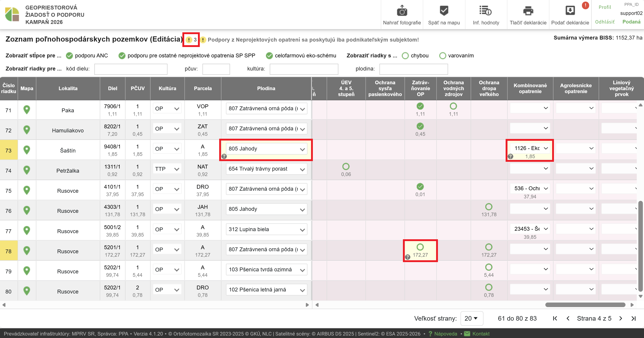Open Inf. hodnoty info list icon
644x338 pixels.
pos(486,11)
